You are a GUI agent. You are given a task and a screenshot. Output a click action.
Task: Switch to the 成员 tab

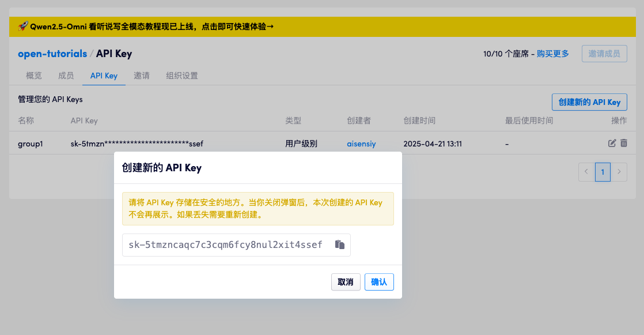(66, 75)
